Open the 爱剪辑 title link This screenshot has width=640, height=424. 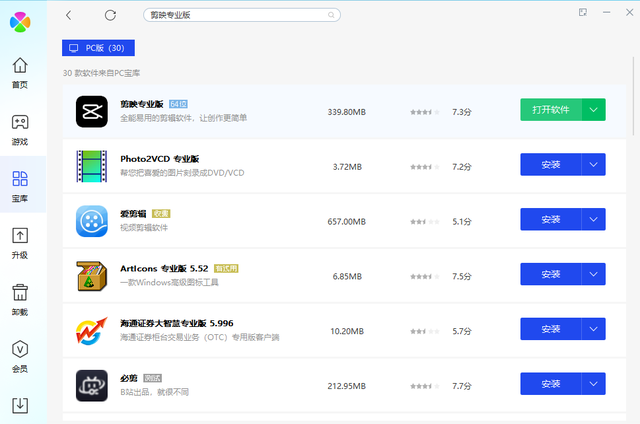pos(133,213)
